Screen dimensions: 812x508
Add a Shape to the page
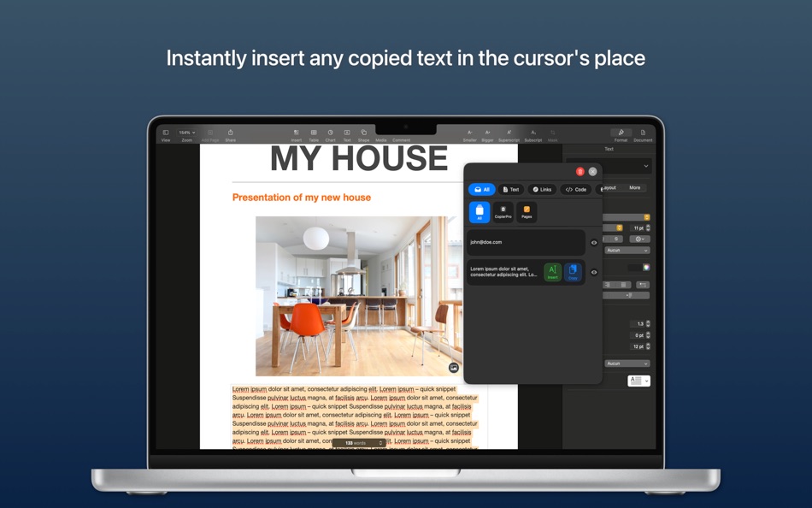(x=362, y=134)
